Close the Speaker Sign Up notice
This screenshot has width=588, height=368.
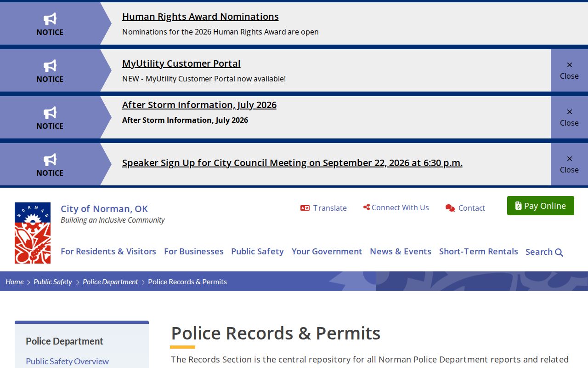pyautogui.click(x=569, y=164)
